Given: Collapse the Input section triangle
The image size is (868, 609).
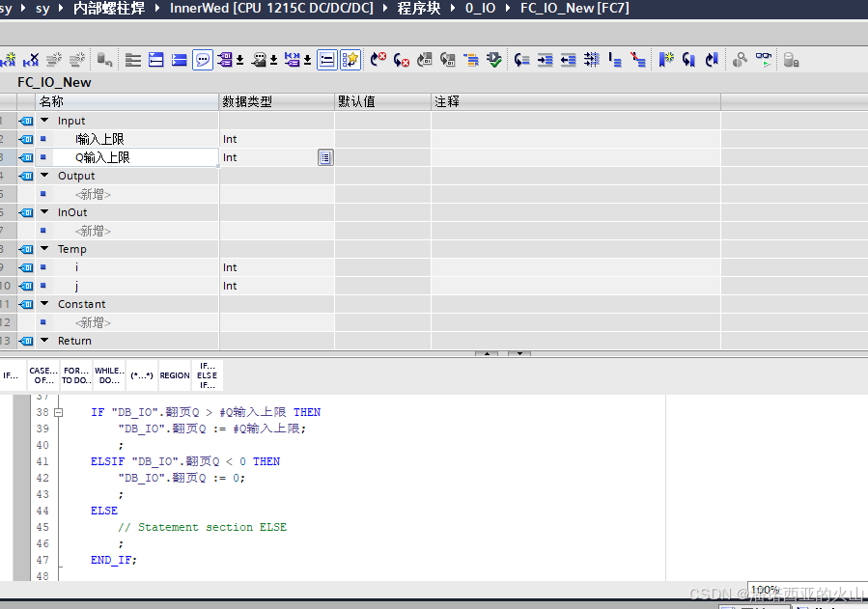Looking at the screenshot, I should point(44,120).
